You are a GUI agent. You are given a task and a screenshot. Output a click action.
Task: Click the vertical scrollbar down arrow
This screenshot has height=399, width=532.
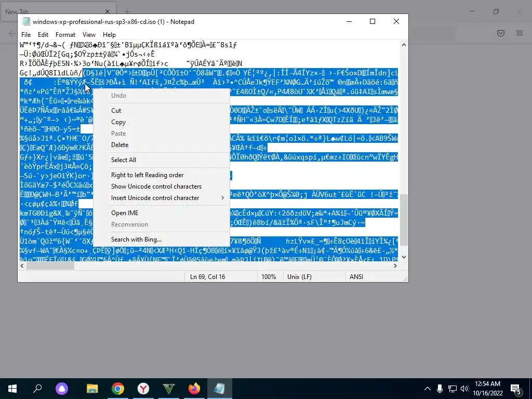404,257
